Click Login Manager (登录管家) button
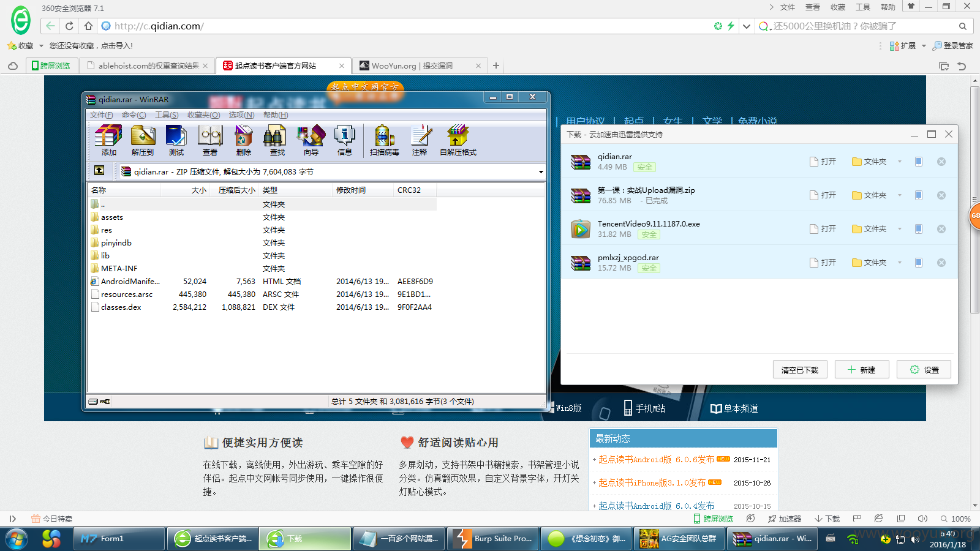Image resolution: width=980 pixels, height=551 pixels. click(952, 46)
